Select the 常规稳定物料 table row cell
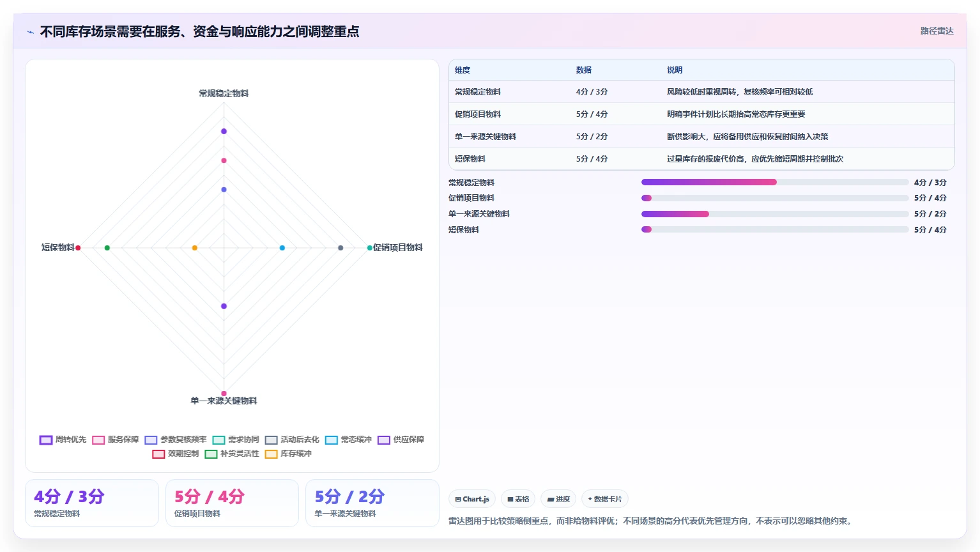This screenshot has height=552, width=980. [x=478, y=92]
